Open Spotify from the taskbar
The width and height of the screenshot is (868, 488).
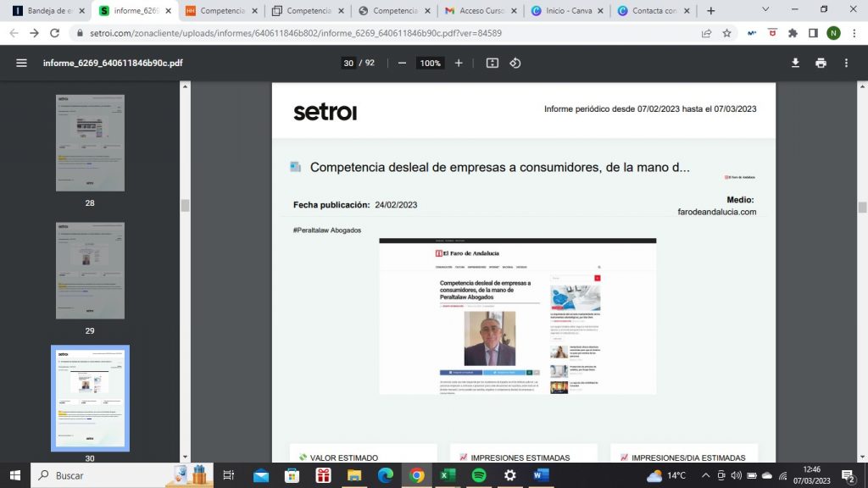coord(477,475)
